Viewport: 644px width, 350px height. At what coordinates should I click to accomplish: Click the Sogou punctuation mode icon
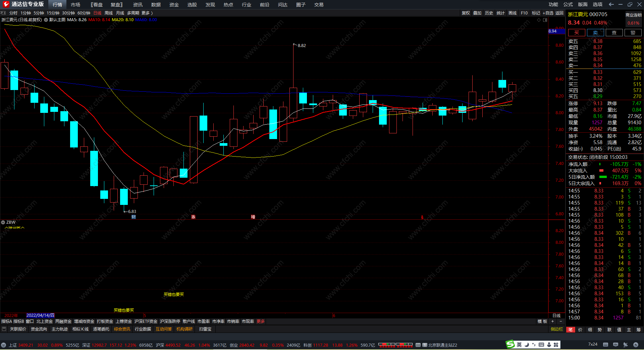click(x=534, y=345)
